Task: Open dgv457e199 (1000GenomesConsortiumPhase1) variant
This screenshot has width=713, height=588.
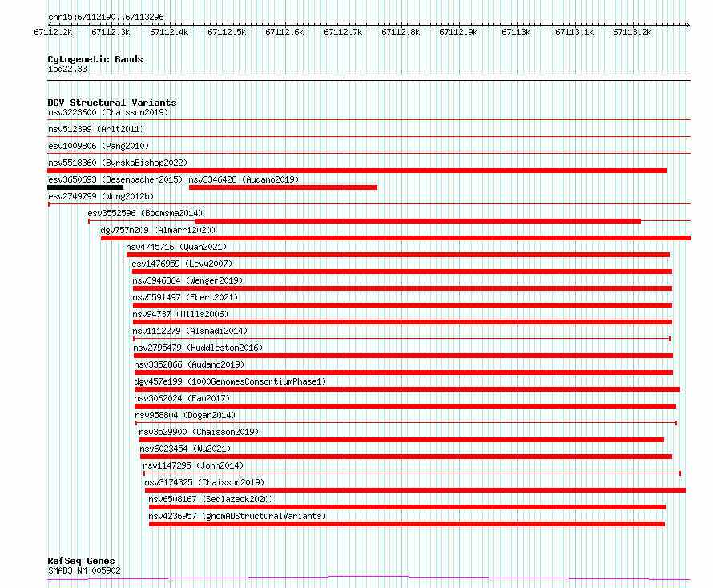Action: click(230, 381)
